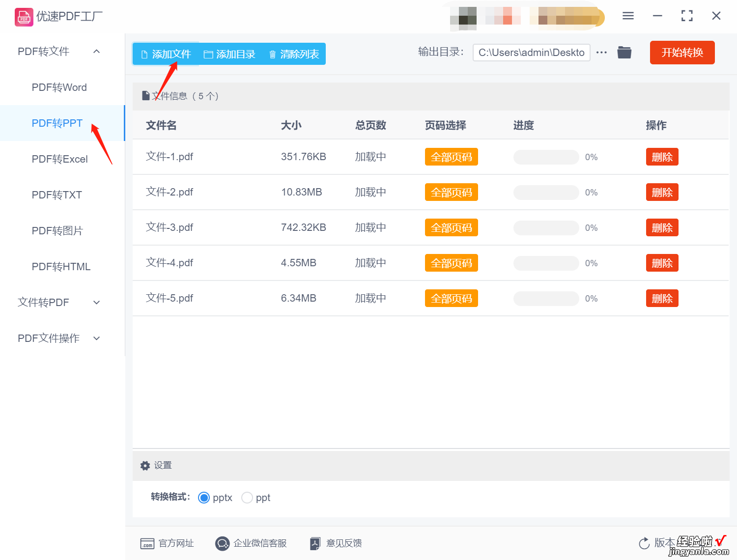The width and height of the screenshot is (737, 560).
Task: Close the 优速PDF工厂 window
Action: coord(716,16)
